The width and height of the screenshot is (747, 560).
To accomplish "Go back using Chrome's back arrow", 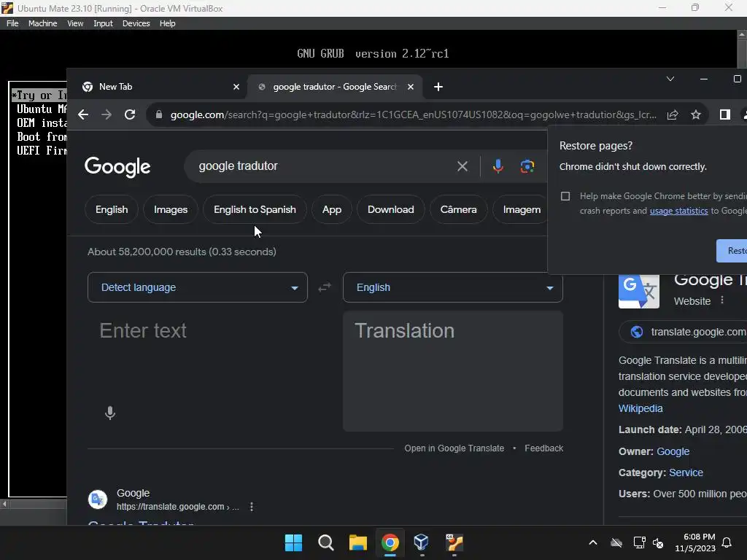I will coord(83,114).
